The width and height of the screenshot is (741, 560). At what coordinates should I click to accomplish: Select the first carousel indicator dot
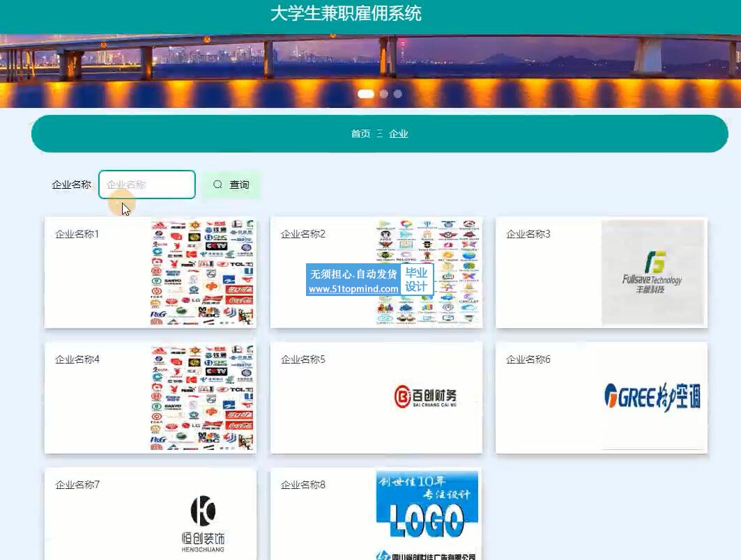point(366,94)
